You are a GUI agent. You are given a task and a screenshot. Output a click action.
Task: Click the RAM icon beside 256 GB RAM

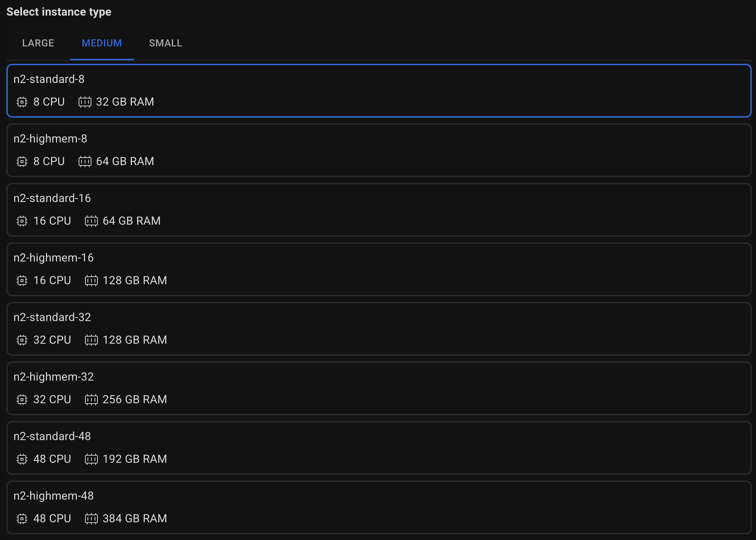91,400
